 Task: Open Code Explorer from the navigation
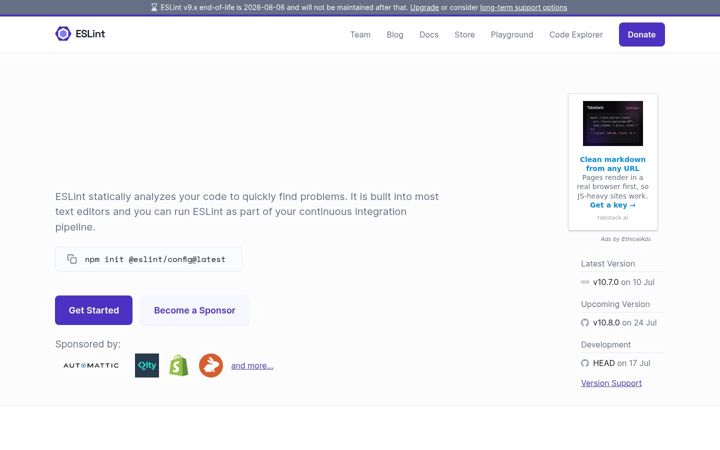(x=576, y=34)
